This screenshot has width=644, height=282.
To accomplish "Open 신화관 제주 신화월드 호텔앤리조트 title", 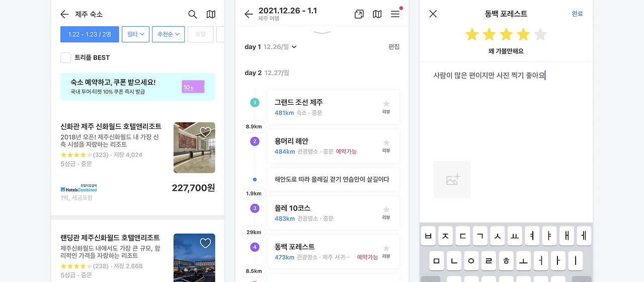I will (111, 126).
